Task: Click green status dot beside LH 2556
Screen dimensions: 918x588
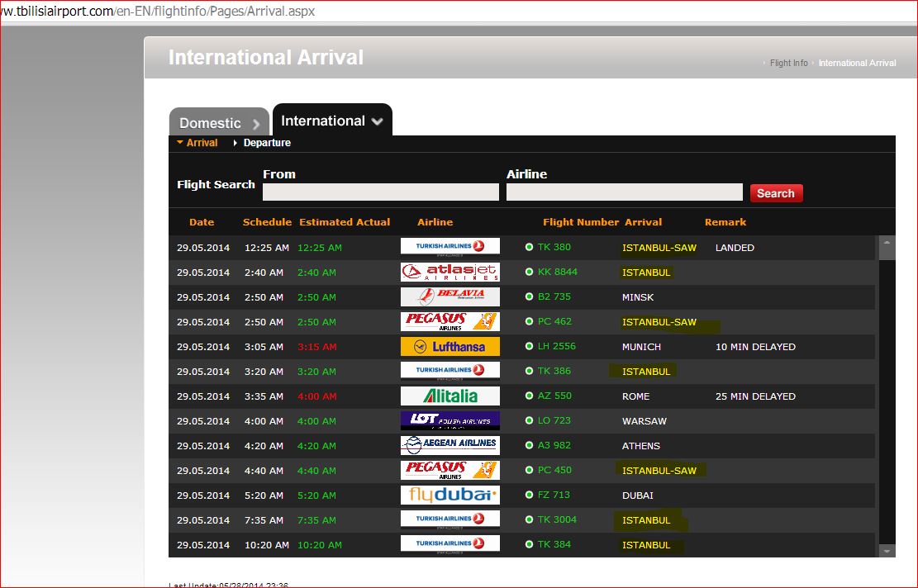Action: coord(529,347)
